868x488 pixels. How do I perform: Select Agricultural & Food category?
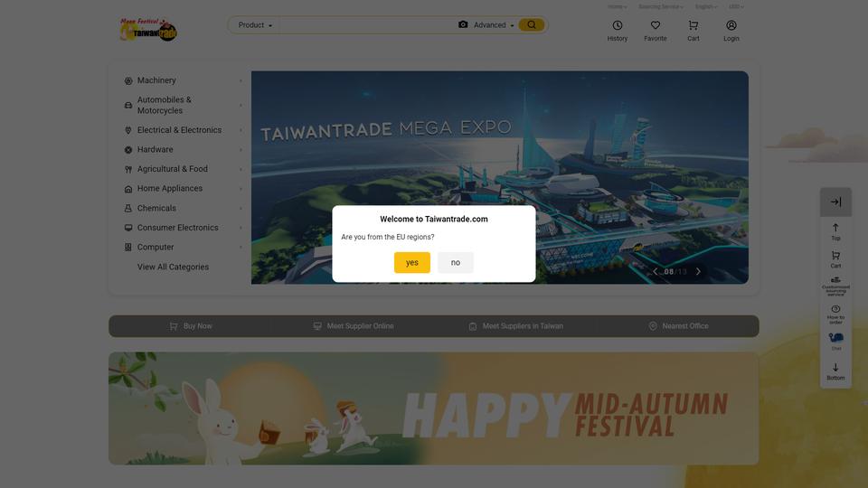point(172,169)
